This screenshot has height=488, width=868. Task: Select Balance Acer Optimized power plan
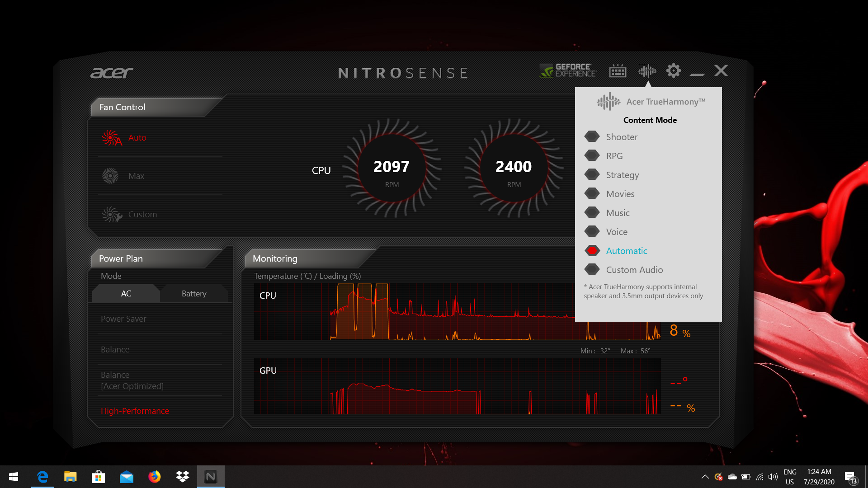(x=132, y=380)
